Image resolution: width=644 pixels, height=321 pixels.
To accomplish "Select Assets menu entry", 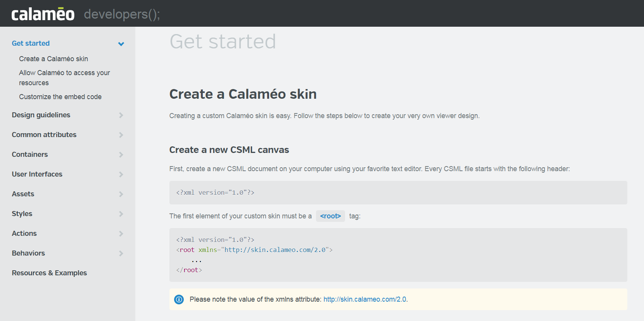I will click(23, 194).
